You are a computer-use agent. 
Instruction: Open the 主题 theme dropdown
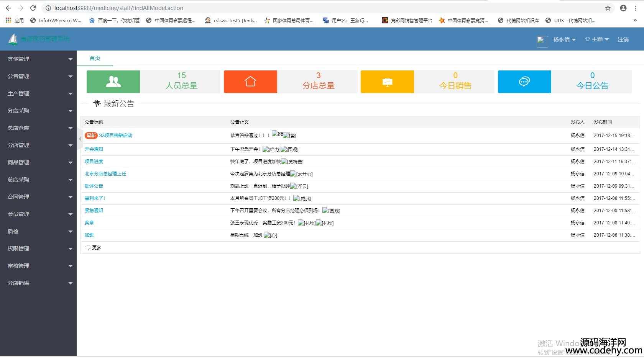coord(597,39)
